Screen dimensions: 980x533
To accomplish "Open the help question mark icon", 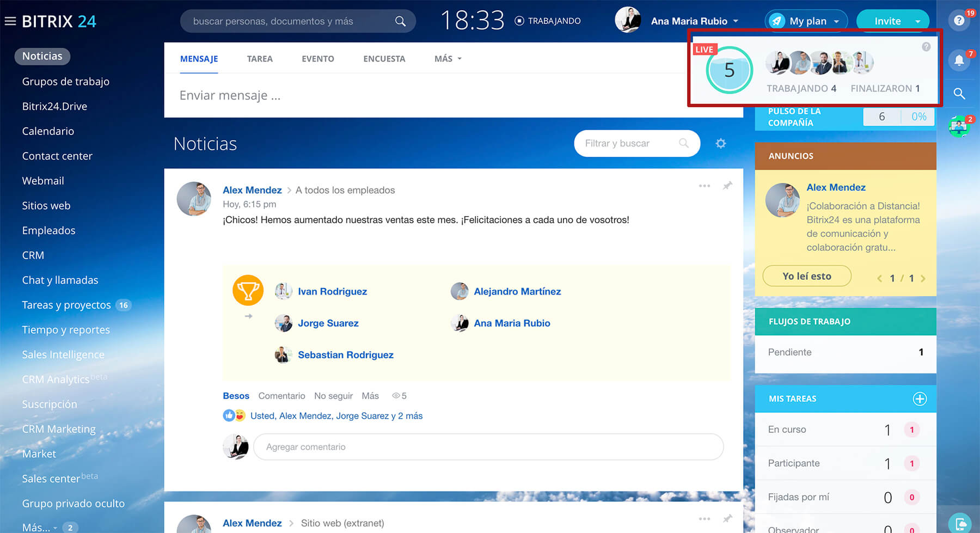I will tap(959, 21).
